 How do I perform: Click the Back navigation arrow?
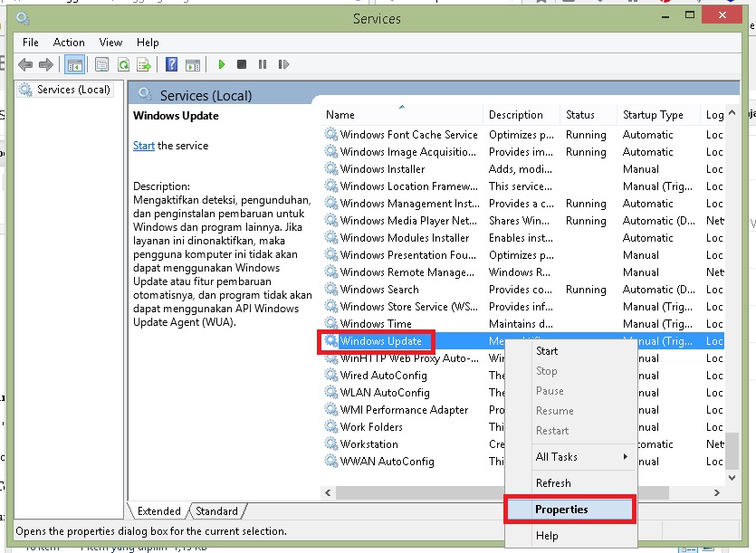(26, 63)
